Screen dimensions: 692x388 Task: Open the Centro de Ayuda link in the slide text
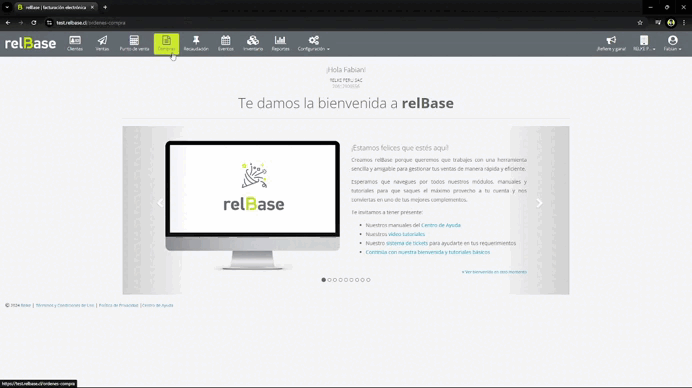click(441, 225)
